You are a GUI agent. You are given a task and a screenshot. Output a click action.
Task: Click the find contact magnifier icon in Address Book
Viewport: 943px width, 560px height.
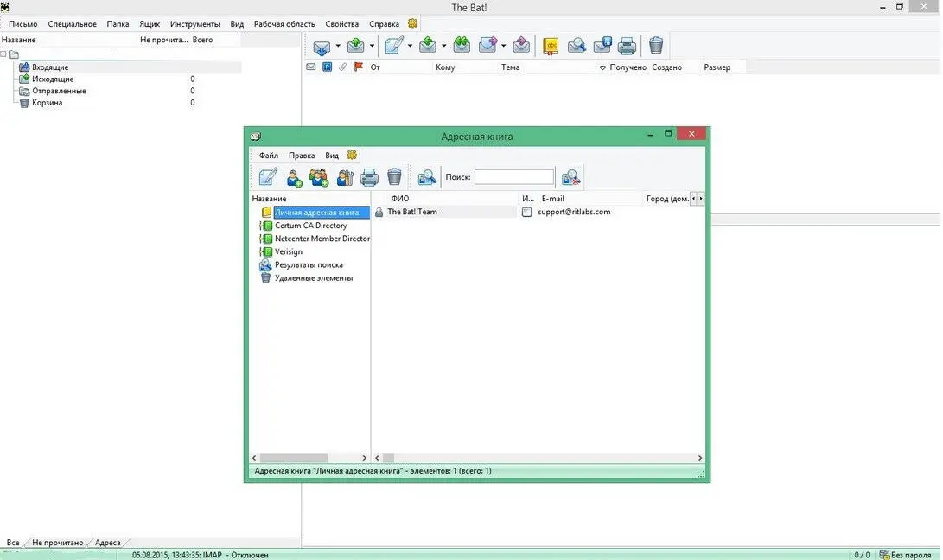[x=427, y=177]
